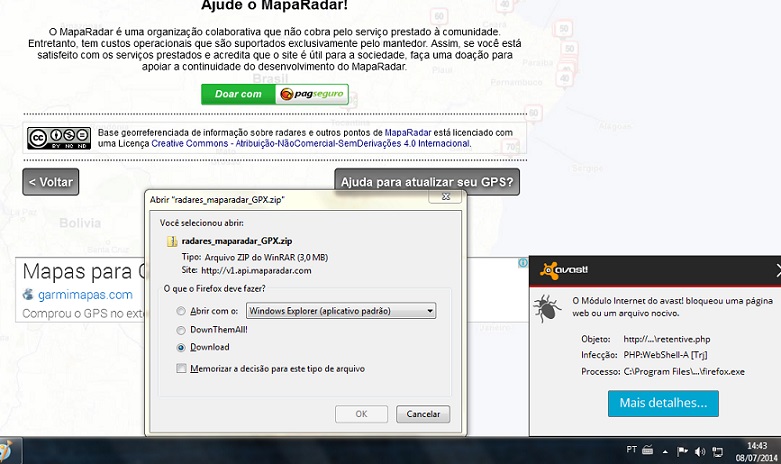Click the garmimapas.com ad link

click(x=85, y=295)
